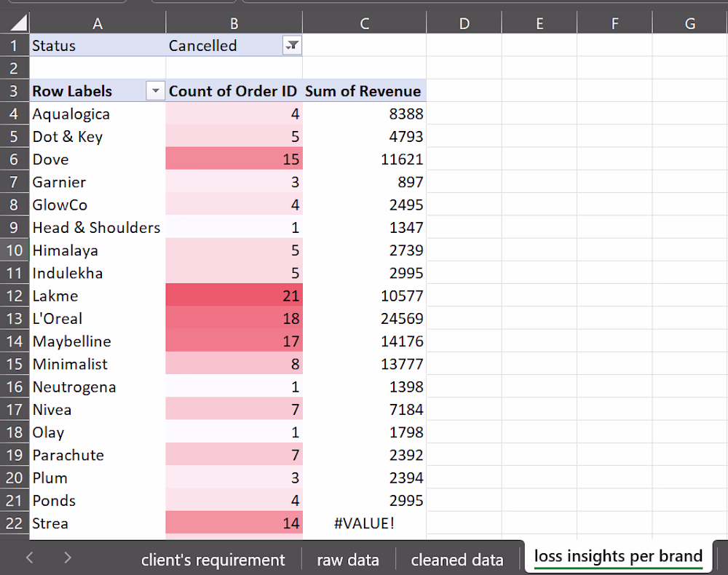
Task: Switch to raw data sheet tab
Action: coord(348,560)
